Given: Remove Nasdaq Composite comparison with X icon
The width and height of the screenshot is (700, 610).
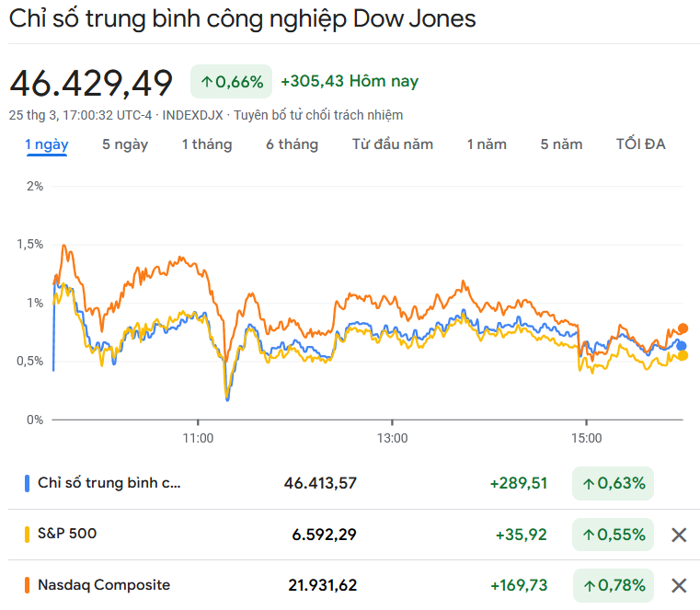Looking at the screenshot, I should [x=679, y=585].
